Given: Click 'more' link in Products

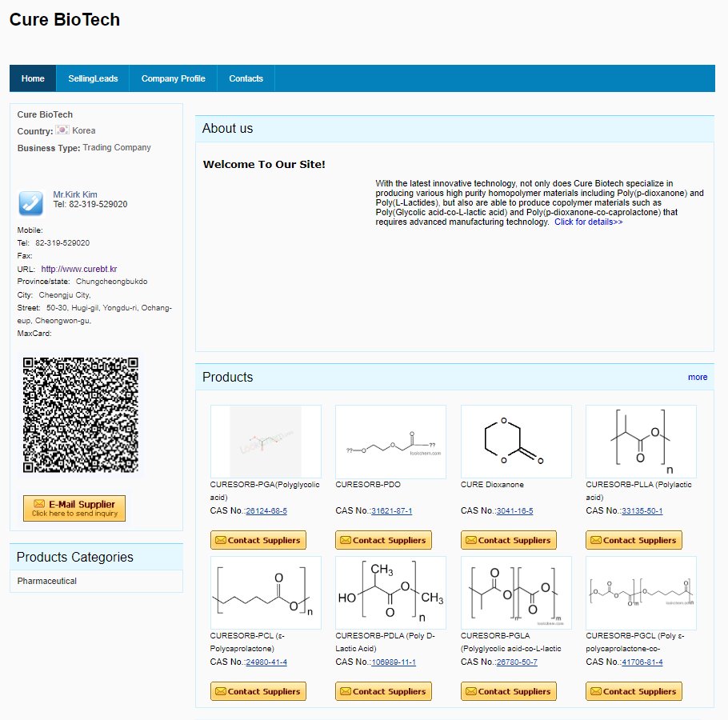Looking at the screenshot, I should (698, 377).
